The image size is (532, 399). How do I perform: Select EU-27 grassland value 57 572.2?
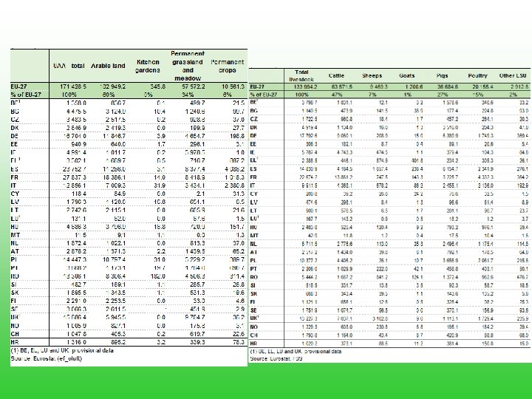tap(193, 87)
